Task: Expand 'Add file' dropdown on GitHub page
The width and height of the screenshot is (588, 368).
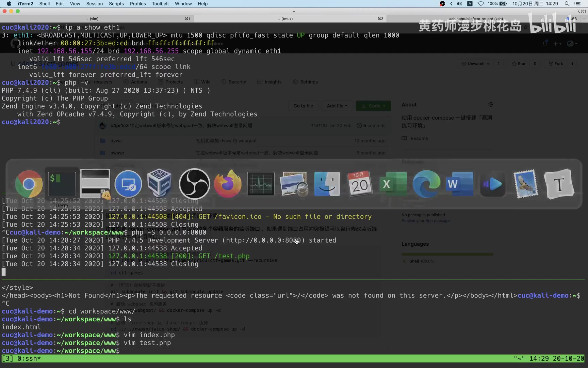Action: (337, 106)
